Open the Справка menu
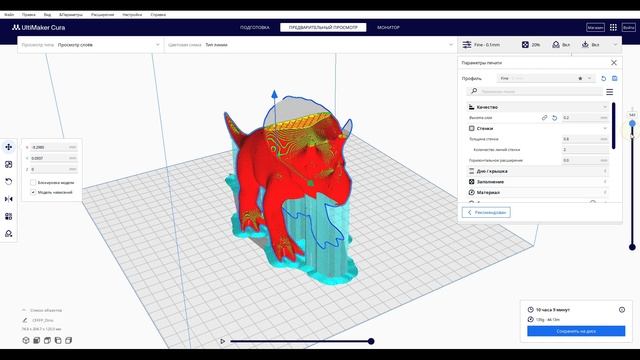 tap(158, 14)
